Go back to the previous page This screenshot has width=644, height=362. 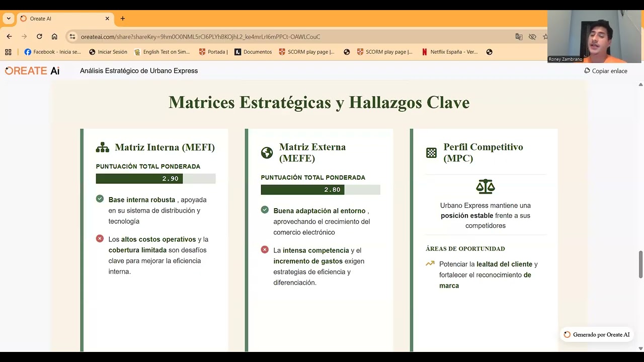9,37
